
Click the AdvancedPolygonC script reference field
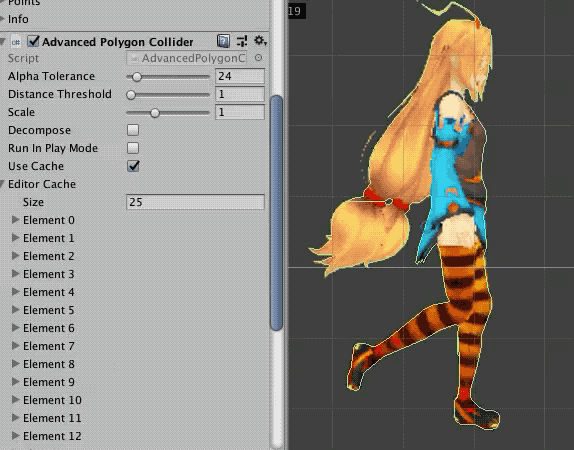coord(187,58)
